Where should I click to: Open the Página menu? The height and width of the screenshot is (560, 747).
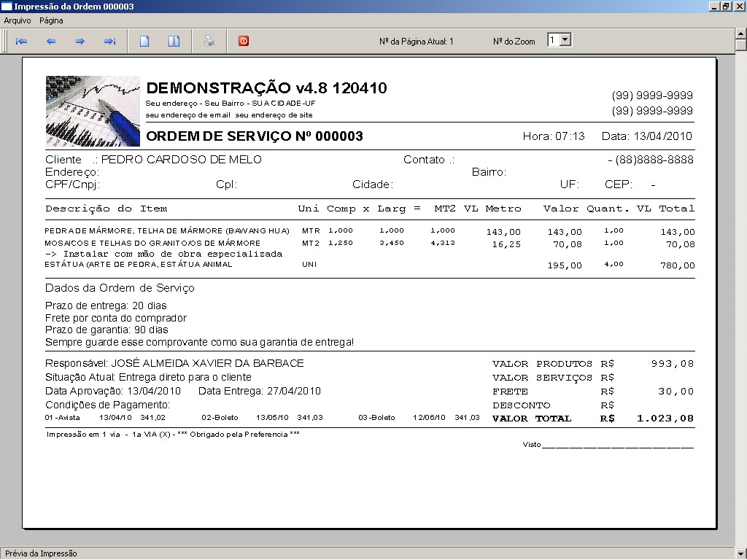[x=50, y=21]
